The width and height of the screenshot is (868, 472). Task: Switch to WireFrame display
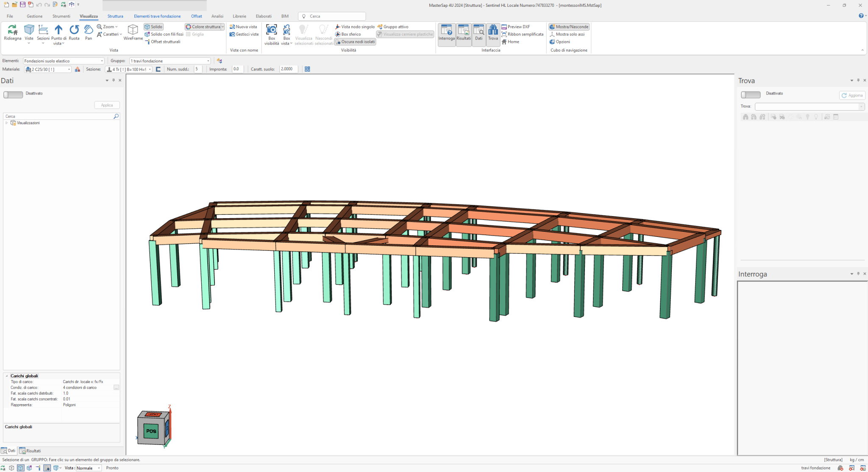[133, 32]
